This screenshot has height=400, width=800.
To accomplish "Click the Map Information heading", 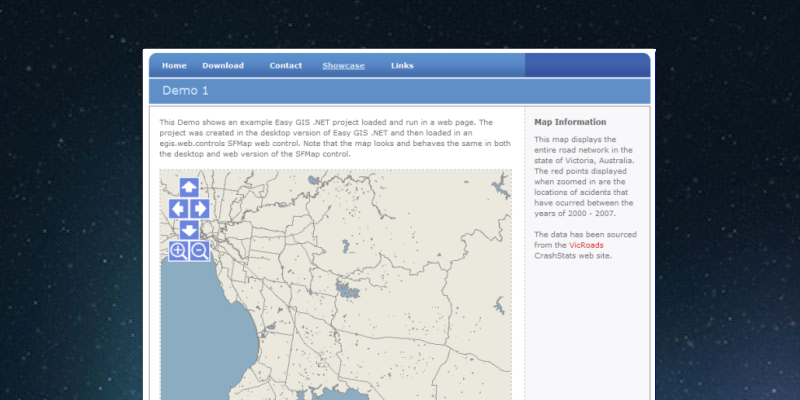I will pyautogui.click(x=570, y=122).
